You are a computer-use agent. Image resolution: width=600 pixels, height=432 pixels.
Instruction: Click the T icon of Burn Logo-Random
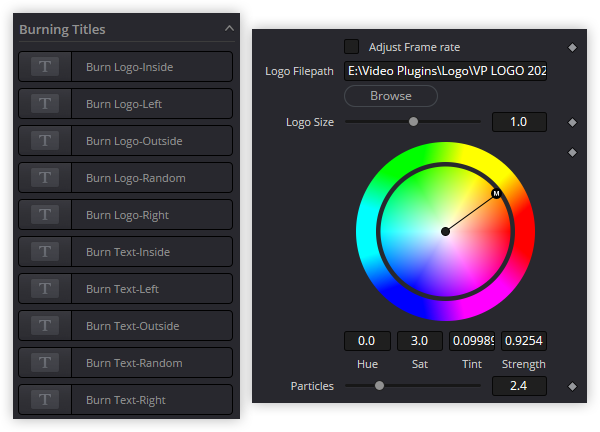pos(45,178)
